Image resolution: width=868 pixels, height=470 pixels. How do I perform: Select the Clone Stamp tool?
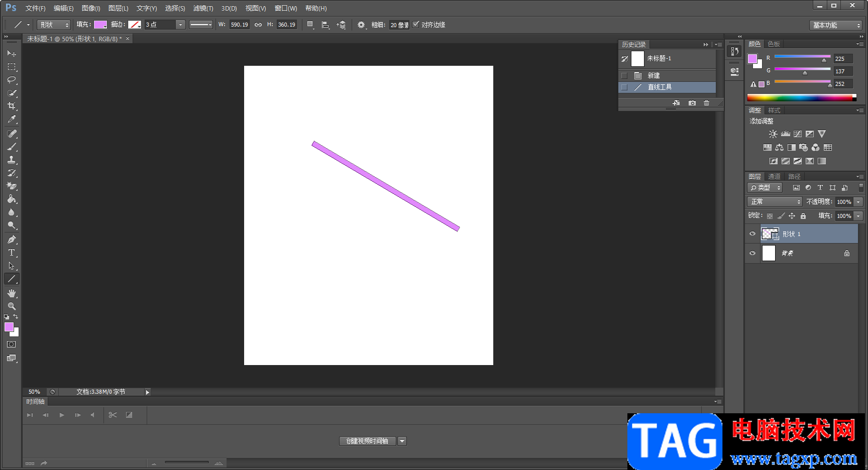12,160
